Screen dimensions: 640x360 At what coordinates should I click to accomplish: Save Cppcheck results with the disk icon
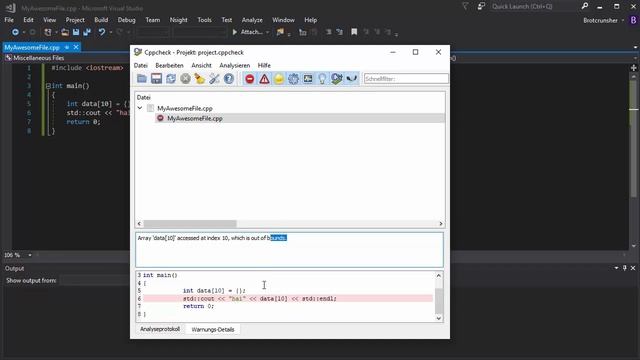pos(156,79)
